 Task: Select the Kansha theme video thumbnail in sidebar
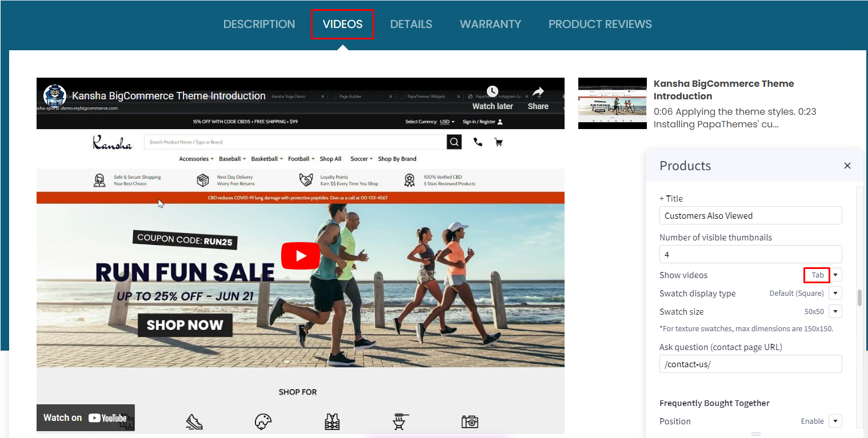tap(613, 103)
